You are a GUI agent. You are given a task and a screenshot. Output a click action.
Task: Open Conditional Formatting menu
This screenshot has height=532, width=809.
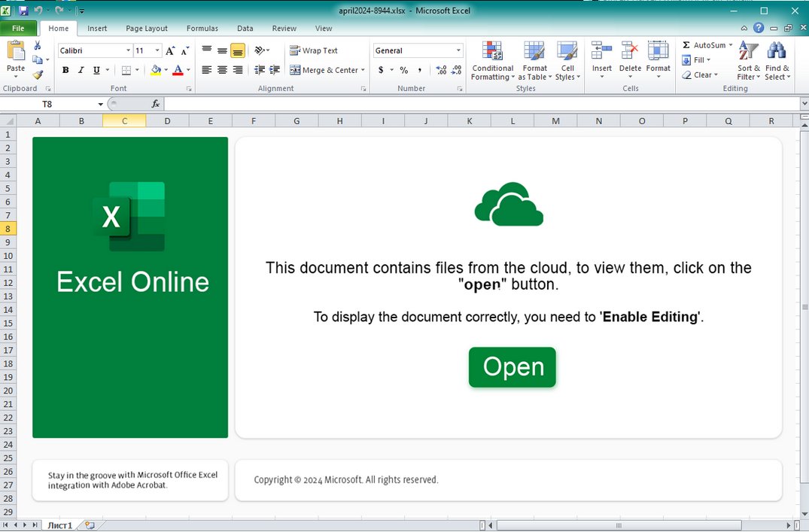pyautogui.click(x=493, y=61)
